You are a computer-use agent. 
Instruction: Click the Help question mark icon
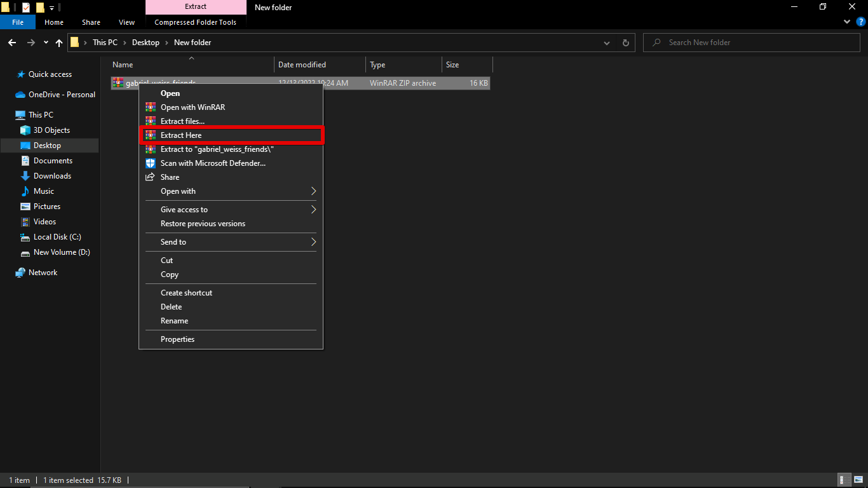[x=861, y=22]
